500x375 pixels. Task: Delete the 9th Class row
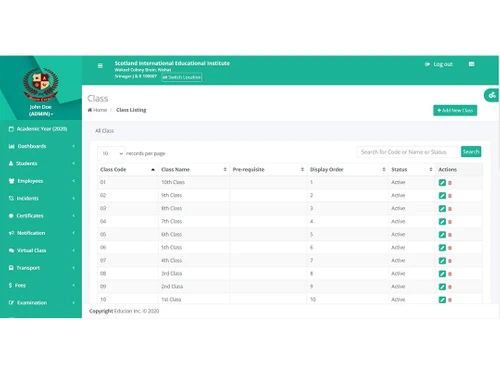point(450,196)
